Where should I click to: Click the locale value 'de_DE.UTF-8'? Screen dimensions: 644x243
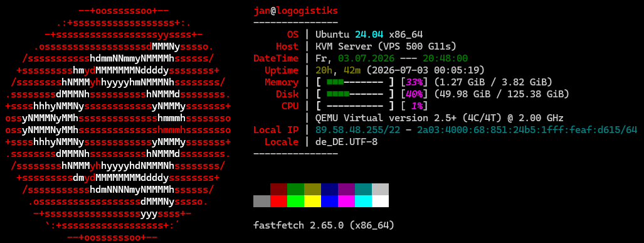pos(346,143)
